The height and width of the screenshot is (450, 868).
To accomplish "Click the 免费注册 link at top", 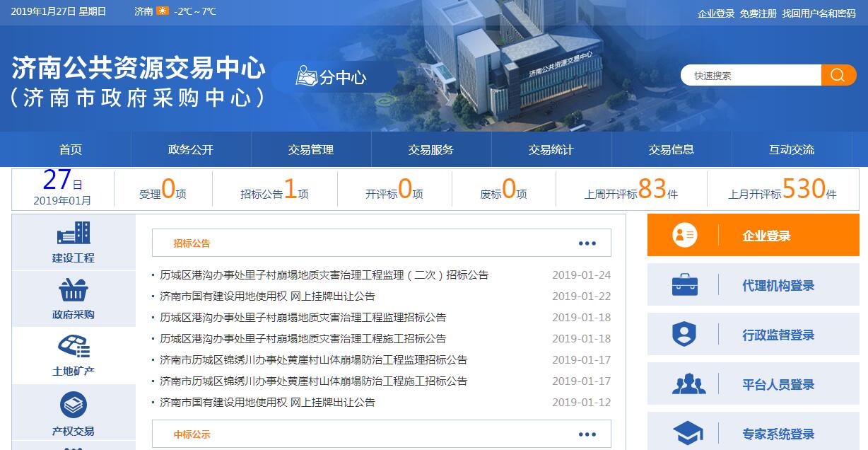I will [758, 13].
